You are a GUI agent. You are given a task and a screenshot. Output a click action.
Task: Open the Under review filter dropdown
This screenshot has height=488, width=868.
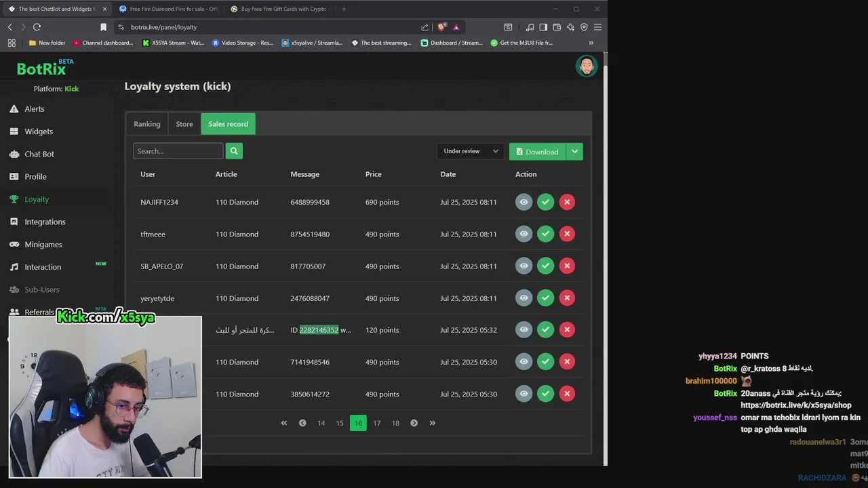[x=471, y=151]
